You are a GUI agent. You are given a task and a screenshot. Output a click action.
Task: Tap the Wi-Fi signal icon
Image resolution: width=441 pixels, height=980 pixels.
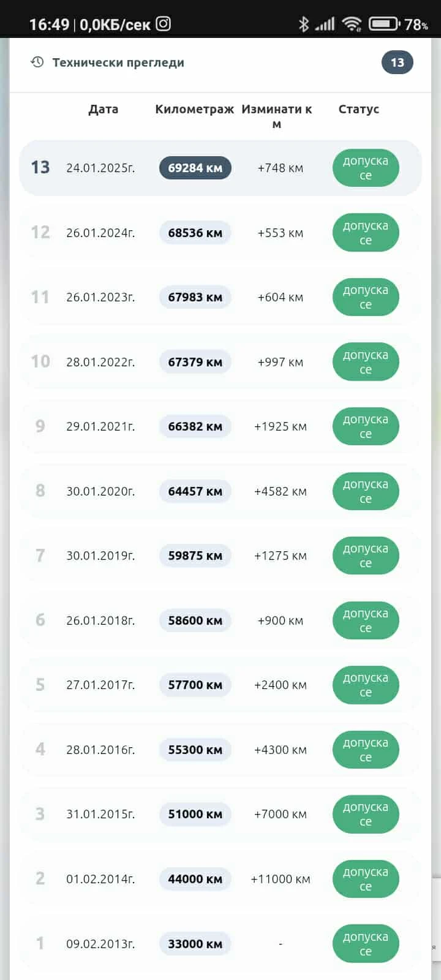(352, 24)
